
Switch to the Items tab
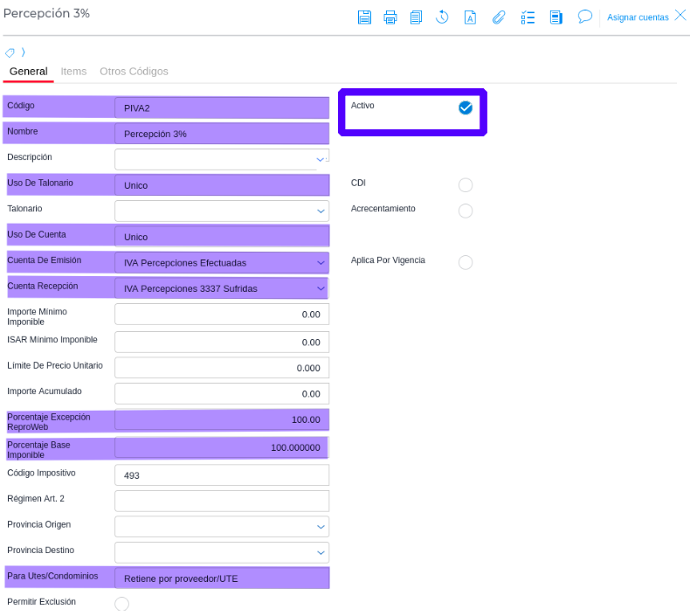[x=73, y=72]
